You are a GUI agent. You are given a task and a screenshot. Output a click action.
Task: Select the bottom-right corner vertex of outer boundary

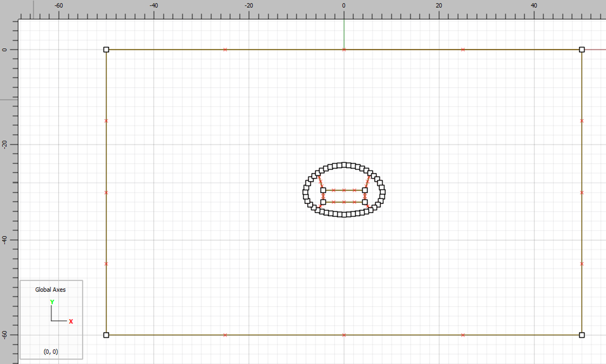pos(582,335)
